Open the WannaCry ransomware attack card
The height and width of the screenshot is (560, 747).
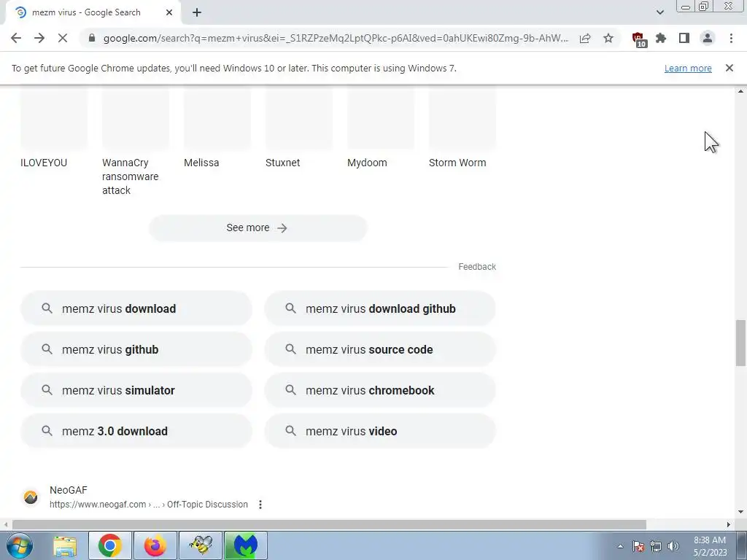click(x=135, y=141)
